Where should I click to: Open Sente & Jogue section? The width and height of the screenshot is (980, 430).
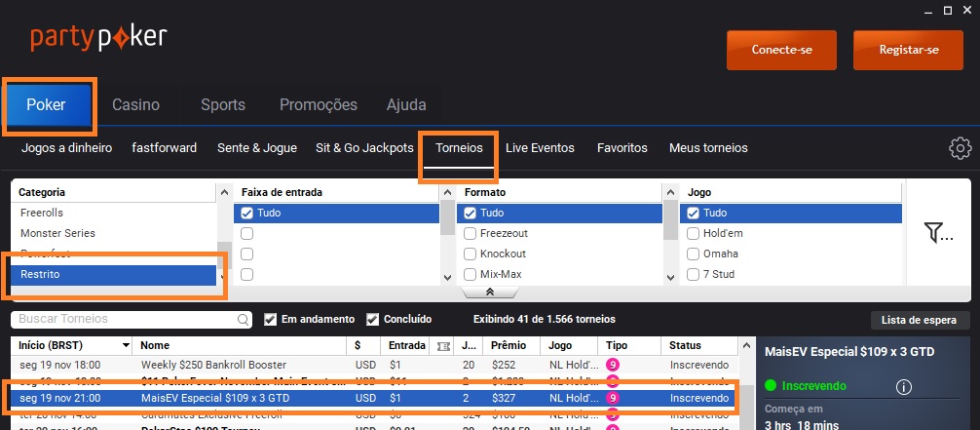(257, 148)
